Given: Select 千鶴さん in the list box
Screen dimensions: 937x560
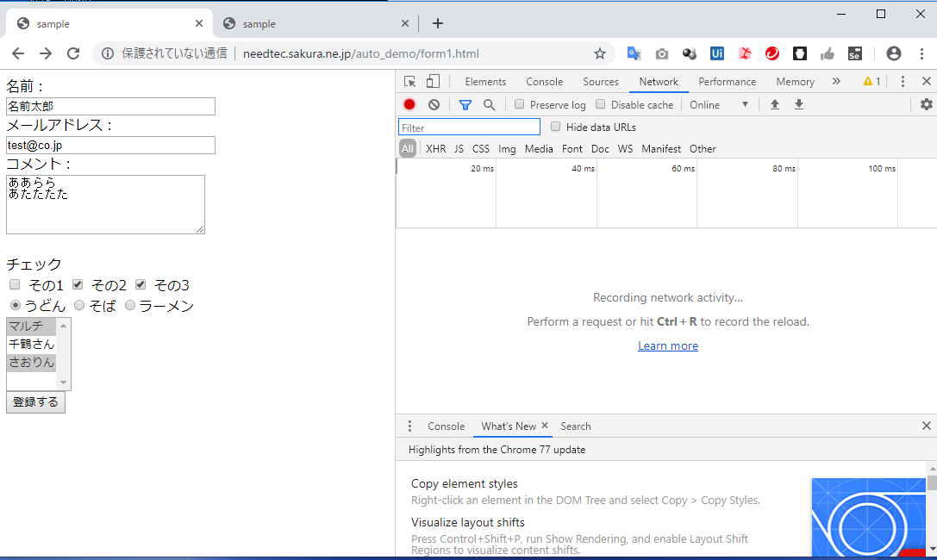Looking at the screenshot, I should tap(31, 344).
